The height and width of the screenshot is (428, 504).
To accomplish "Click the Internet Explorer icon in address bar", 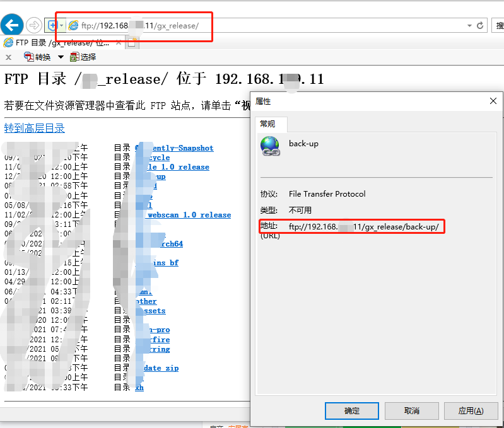I will [x=73, y=25].
